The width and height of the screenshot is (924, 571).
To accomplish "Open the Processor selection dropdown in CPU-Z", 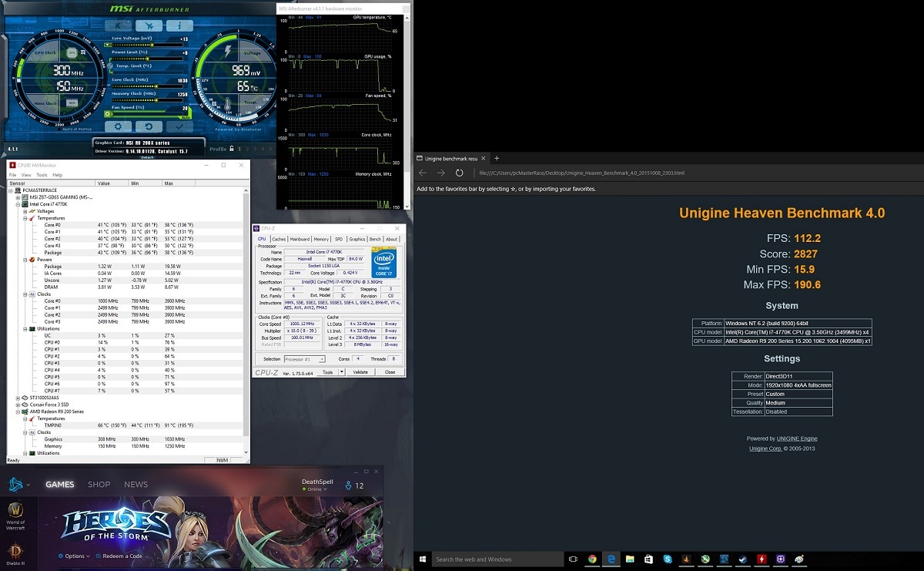I will click(x=322, y=359).
